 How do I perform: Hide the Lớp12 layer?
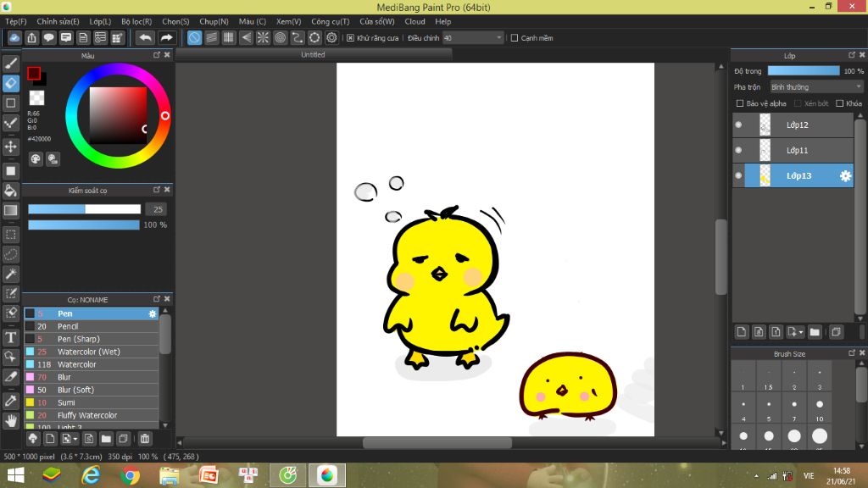[x=738, y=125]
